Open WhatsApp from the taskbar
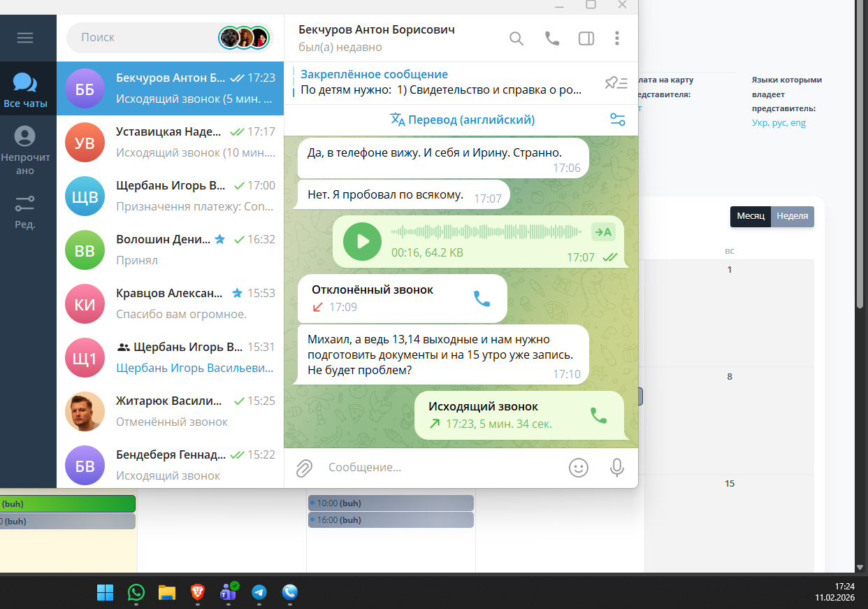The height and width of the screenshot is (609, 868). pyautogui.click(x=136, y=592)
